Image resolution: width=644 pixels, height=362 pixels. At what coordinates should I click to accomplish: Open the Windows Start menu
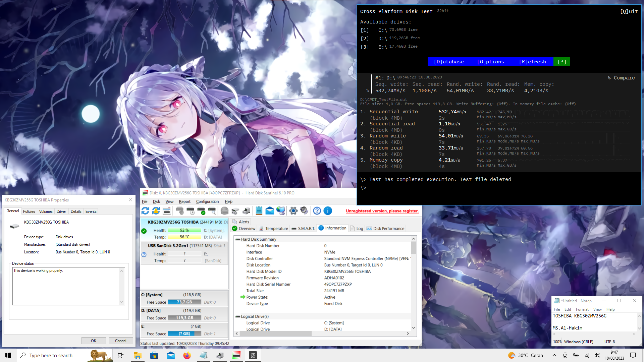8,355
